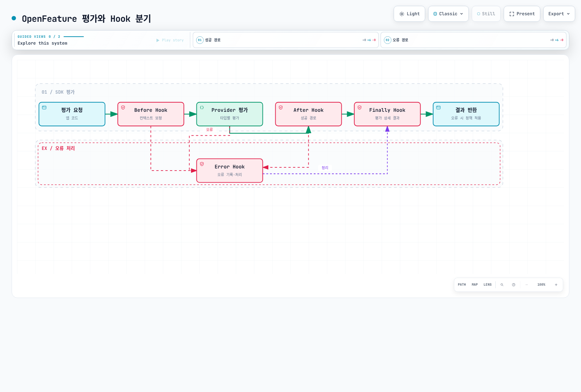Select the Provider 평가 node
The height and width of the screenshot is (392, 581).
click(x=229, y=114)
